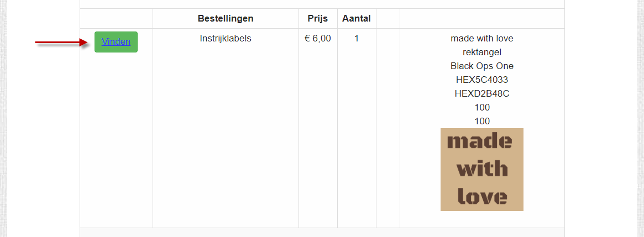
Task: Select the Prijs column header
Action: (x=317, y=18)
